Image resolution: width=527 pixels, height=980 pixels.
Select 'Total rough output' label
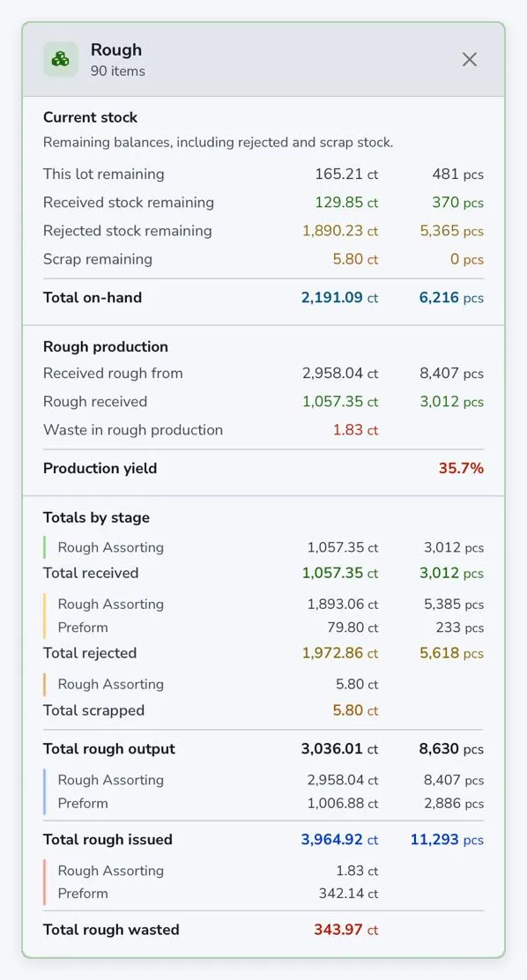coord(109,749)
